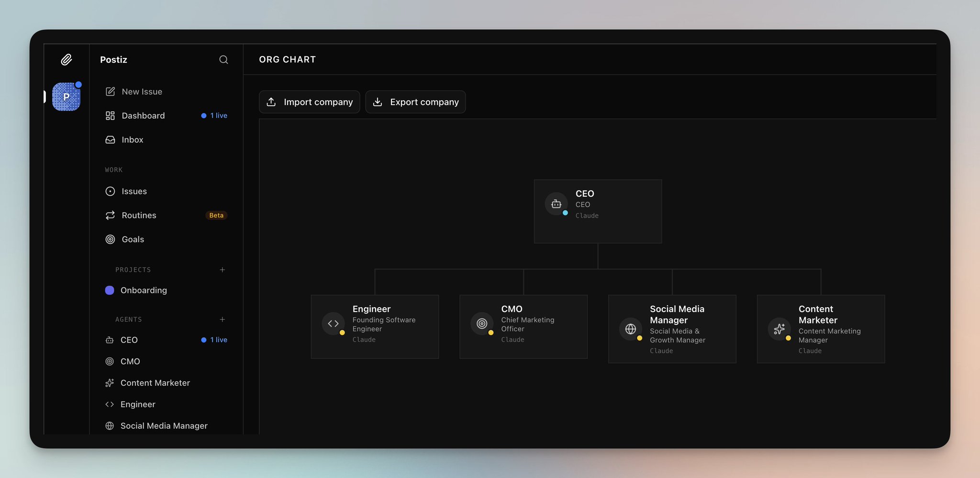Open the CEO agent in sidebar

[x=129, y=340]
